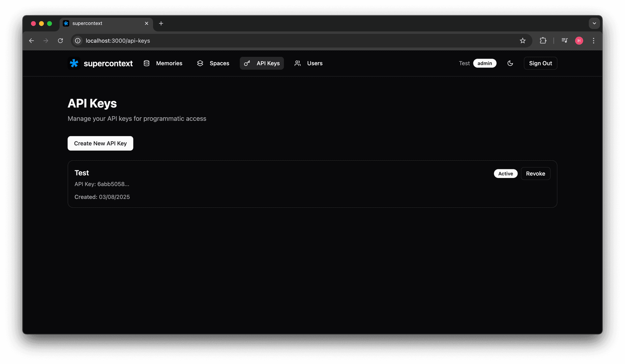The width and height of the screenshot is (625, 364).
Task: Open the media controls icon in toolbar
Action: click(x=564, y=41)
